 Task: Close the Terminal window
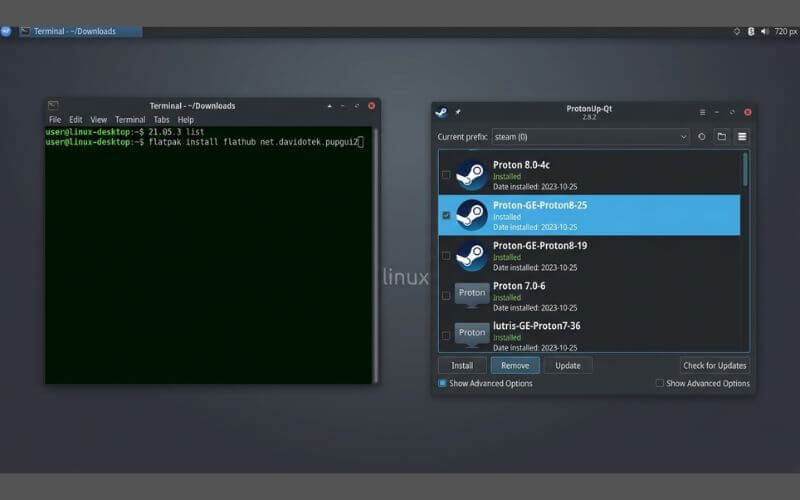[371, 106]
